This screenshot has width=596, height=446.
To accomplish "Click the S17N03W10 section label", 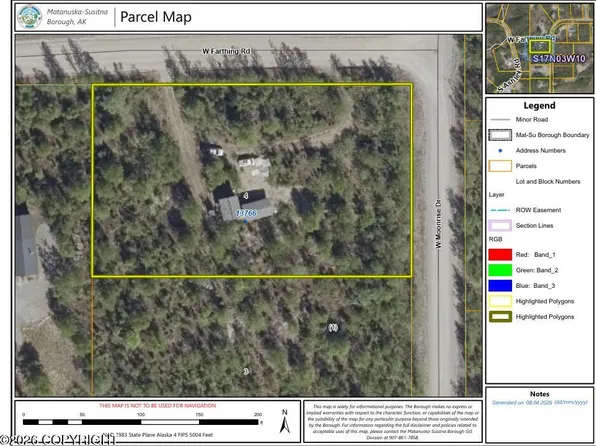I will click(558, 59).
